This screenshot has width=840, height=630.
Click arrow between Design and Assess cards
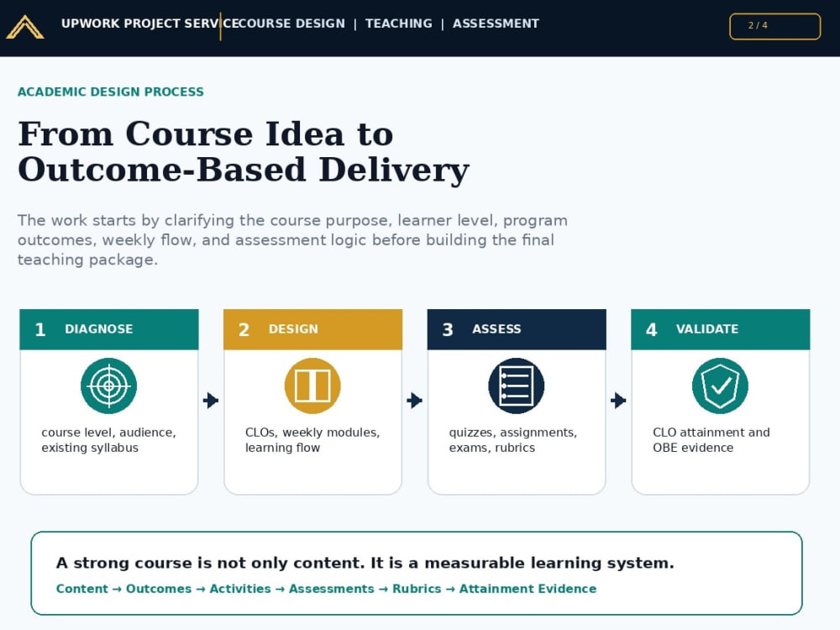click(415, 400)
